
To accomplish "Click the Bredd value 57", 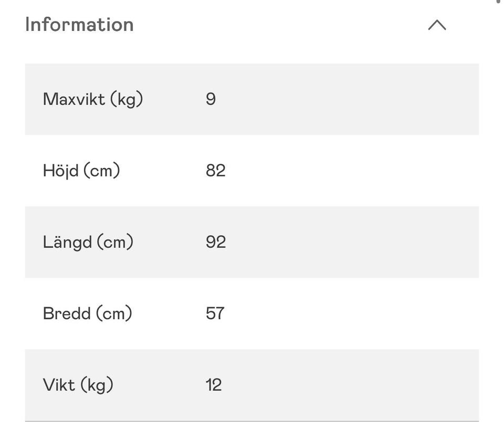I will (x=215, y=313).
